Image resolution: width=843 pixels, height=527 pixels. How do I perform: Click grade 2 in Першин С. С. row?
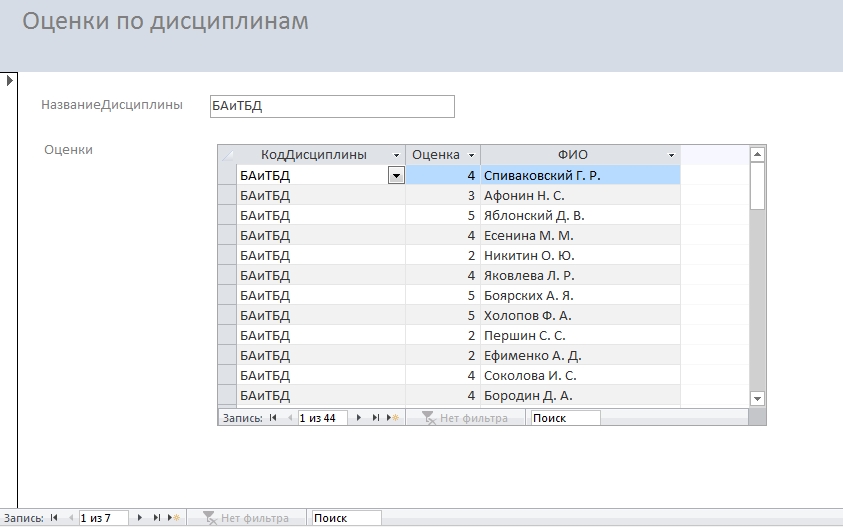click(x=443, y=335)
